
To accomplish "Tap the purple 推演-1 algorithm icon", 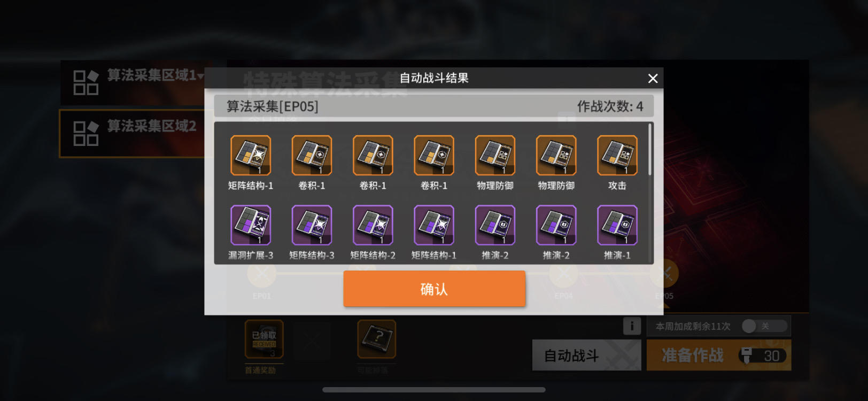I will tap(617, 225).
